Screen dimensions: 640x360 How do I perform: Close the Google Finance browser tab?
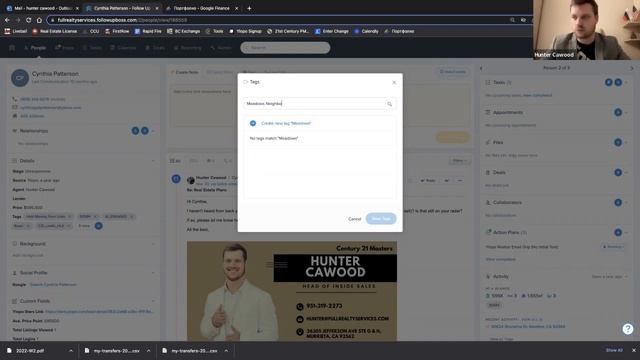click(236, 8)
